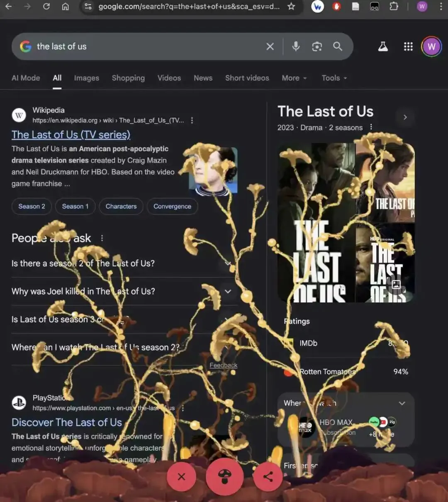Open Search Labs flask icon

click(x=383, y=46)
